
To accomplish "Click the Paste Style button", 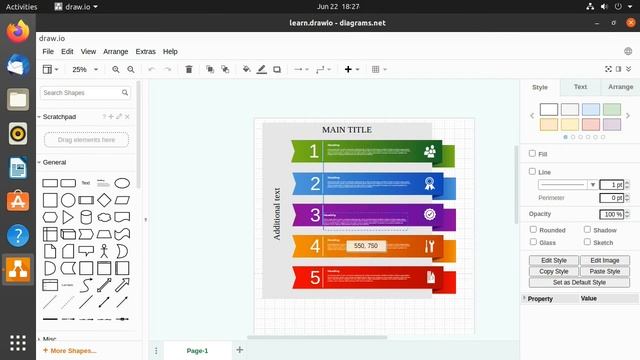I will click(604, 271).
